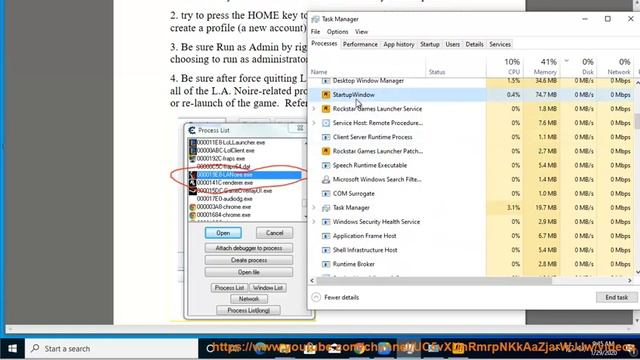Expand Rockstar Games Launcher Service row
The width and height of the screenshot is (640, 360).
(314, 109)
